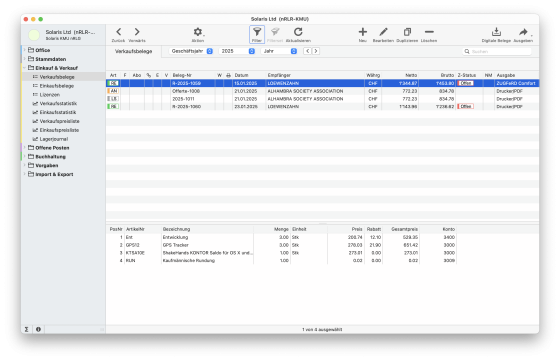Screen dimensions: 560x361
Task: Click the AN badge of Offerte-1008
Action: click(x=113, y=91)
